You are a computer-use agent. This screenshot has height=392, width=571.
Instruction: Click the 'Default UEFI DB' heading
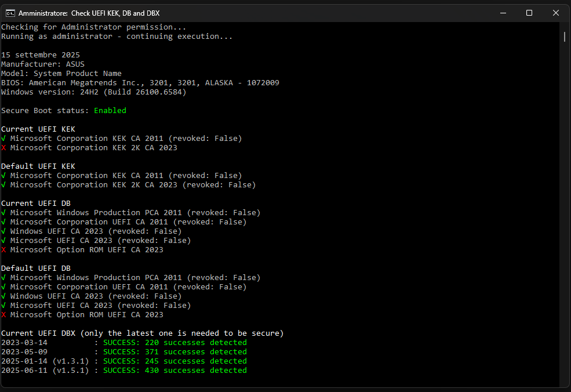click(36, 268)
